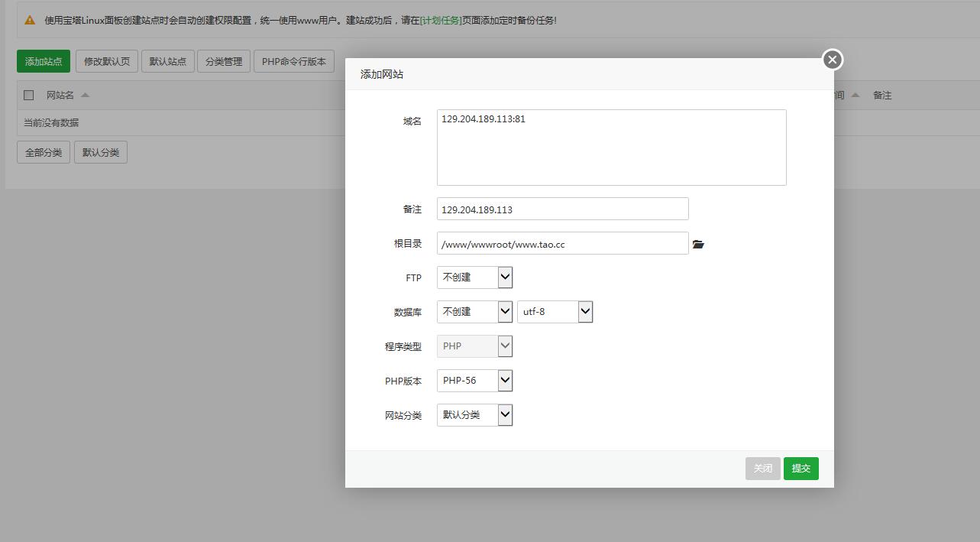Focus the 备注 input field
Viewport: 980px width, 542px height.
pyautogui.click(x=562, y=209)
